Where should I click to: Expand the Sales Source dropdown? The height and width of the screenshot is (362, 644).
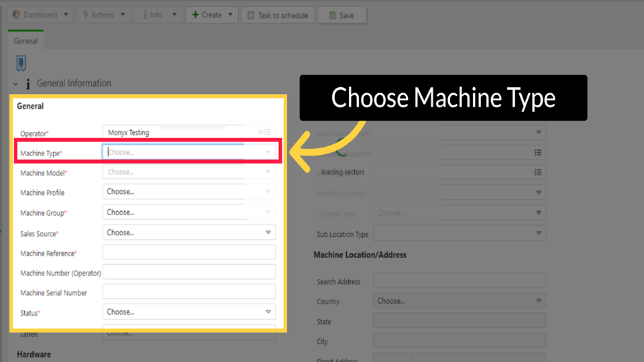[189, 233]
